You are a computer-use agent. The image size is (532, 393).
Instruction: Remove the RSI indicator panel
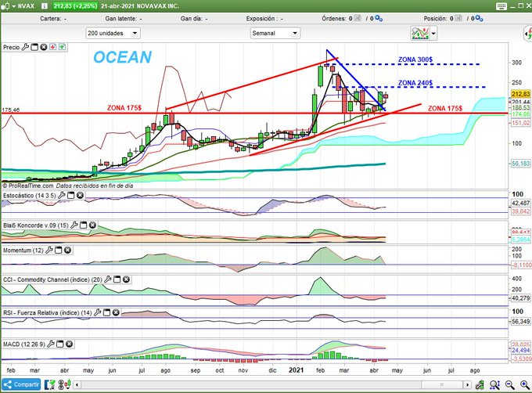(116, 312)
